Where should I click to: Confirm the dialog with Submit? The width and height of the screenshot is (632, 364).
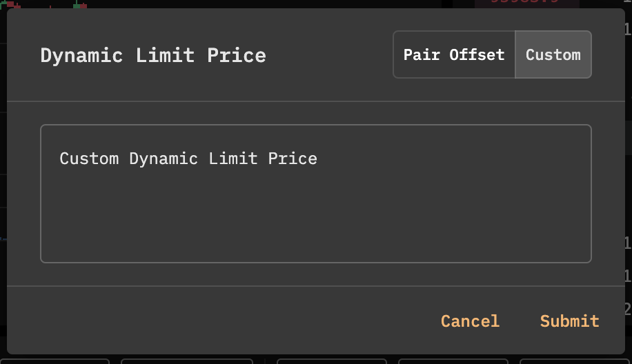[569, 321]
